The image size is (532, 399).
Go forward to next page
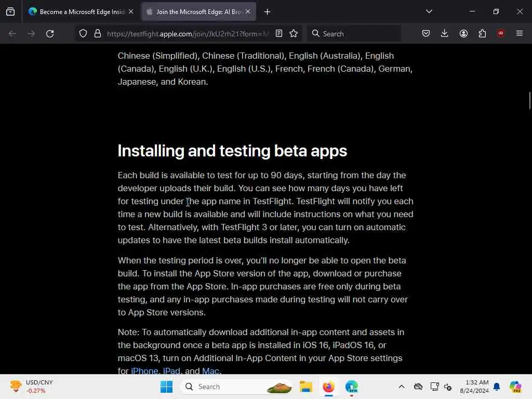31,34
